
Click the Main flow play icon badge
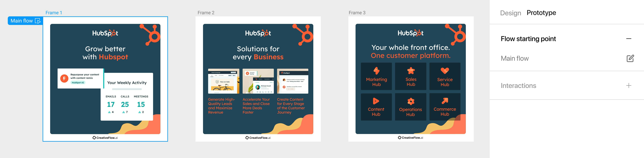click(38, 21)
